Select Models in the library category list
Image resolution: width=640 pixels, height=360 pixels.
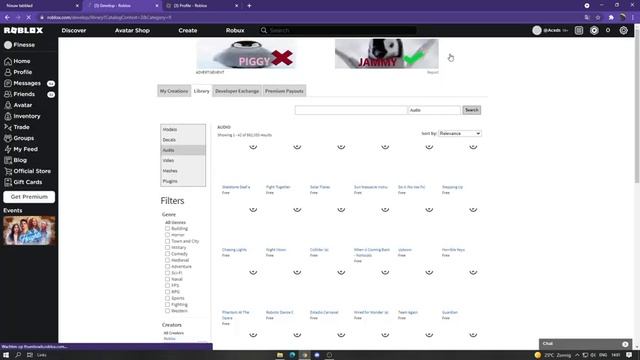[x=183, y=129]
